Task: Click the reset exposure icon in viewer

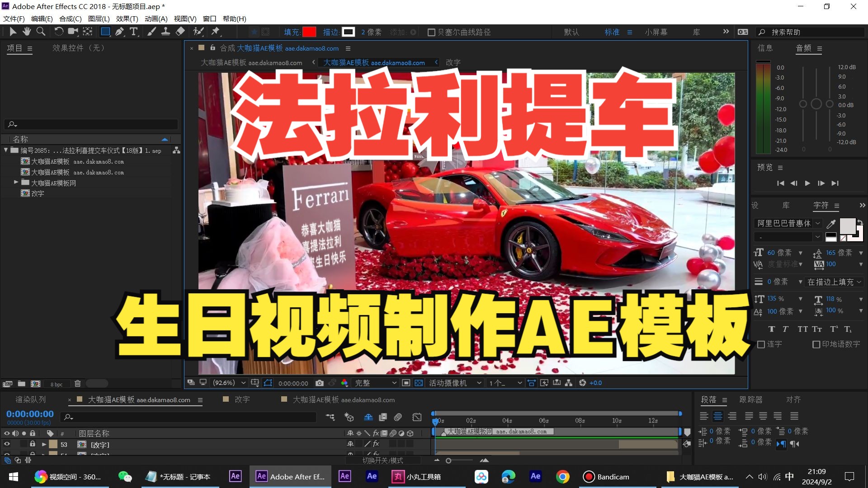Action: pos(582,383)
